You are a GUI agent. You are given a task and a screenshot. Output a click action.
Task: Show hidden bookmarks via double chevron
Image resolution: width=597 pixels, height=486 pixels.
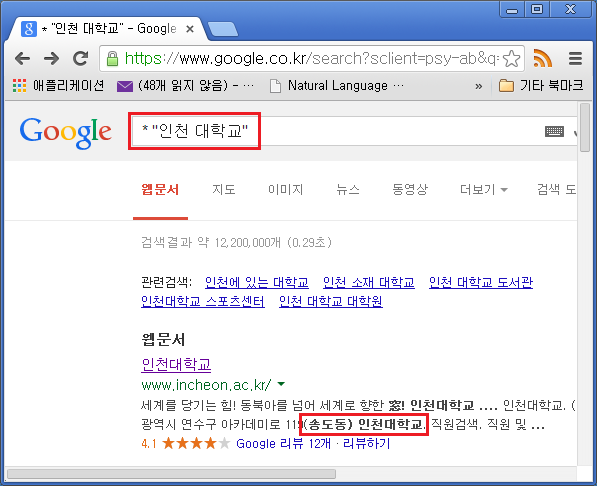click(x=479, y=86)
